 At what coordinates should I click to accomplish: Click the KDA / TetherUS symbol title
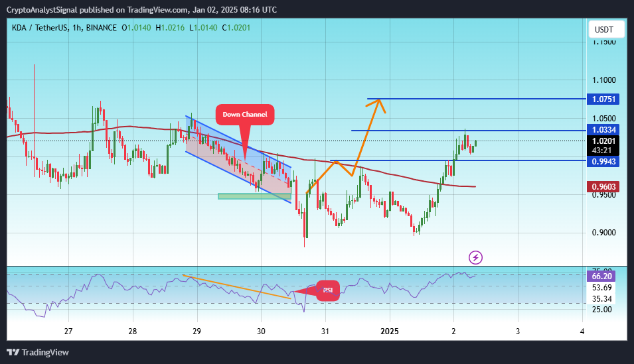40,28
